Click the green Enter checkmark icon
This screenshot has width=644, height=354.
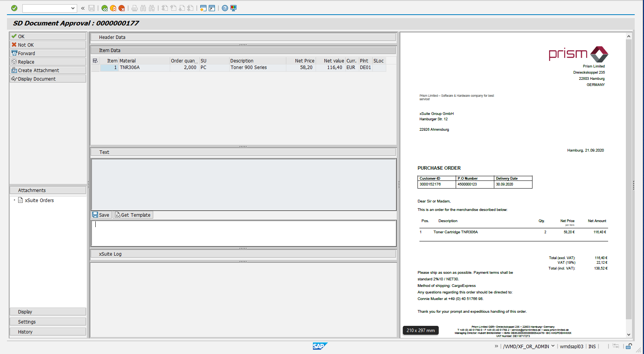pyautogui.click(x=14, y=8)
